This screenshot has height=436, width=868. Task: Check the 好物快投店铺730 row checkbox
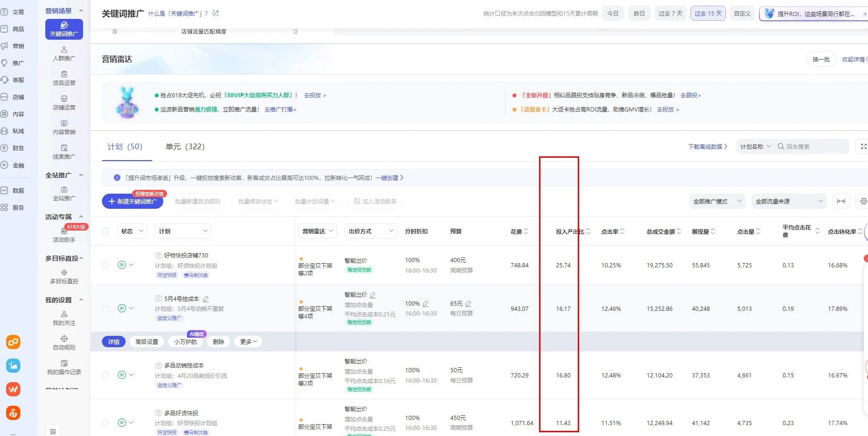(x=105, y=265)
